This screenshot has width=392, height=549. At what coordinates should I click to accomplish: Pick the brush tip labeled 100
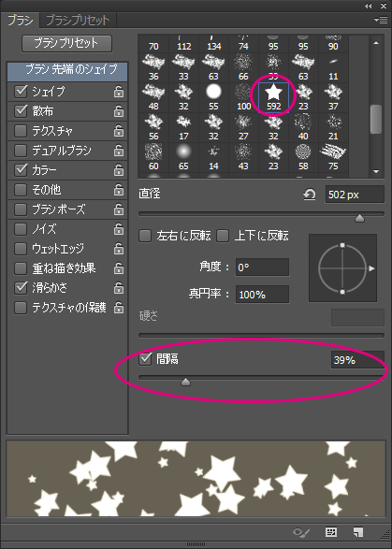[243, 97]
